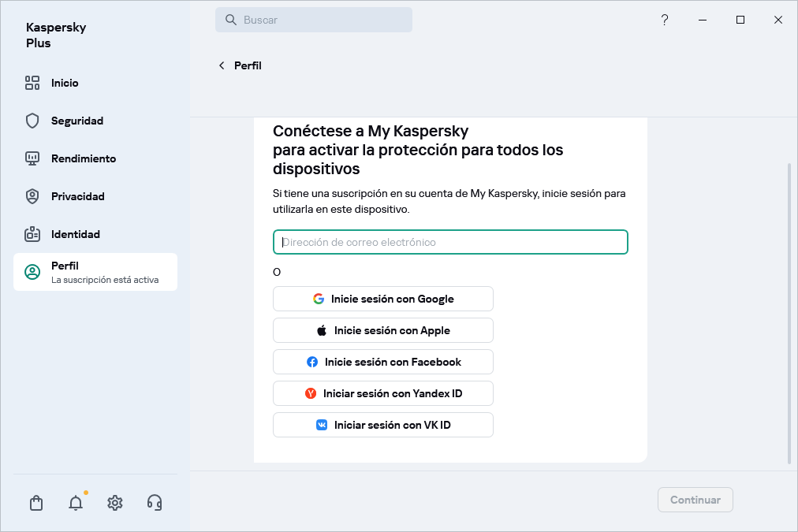Image resolution: width=798 pixels, height=532 pixels.
Task: Click the email address input field
Action: click(x=449, y=242)
